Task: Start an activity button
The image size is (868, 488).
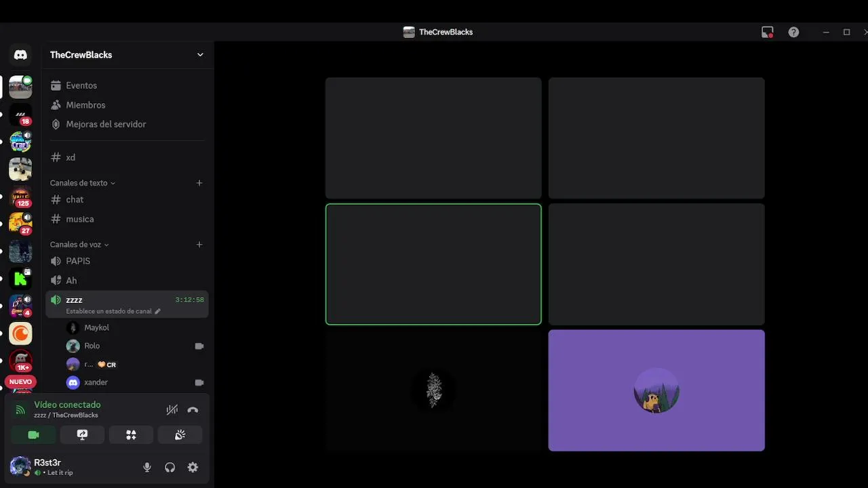Action: click(131, 435)
